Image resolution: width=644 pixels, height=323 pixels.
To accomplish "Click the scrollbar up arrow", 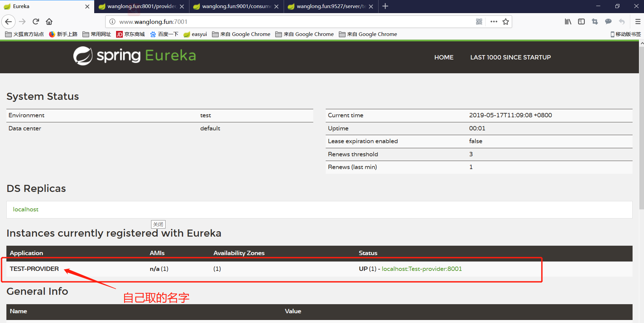I will coord(641,44).
